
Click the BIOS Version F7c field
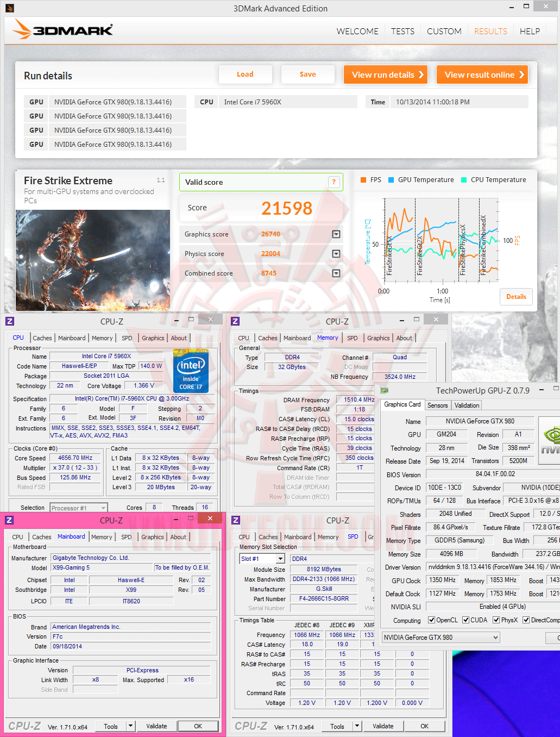coord(131,636)
